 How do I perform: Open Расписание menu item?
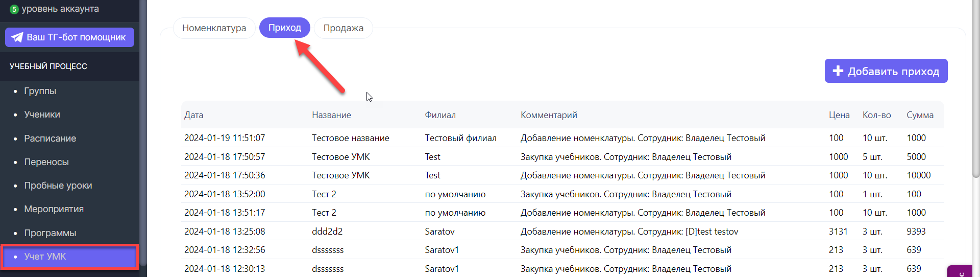[50, 138]
